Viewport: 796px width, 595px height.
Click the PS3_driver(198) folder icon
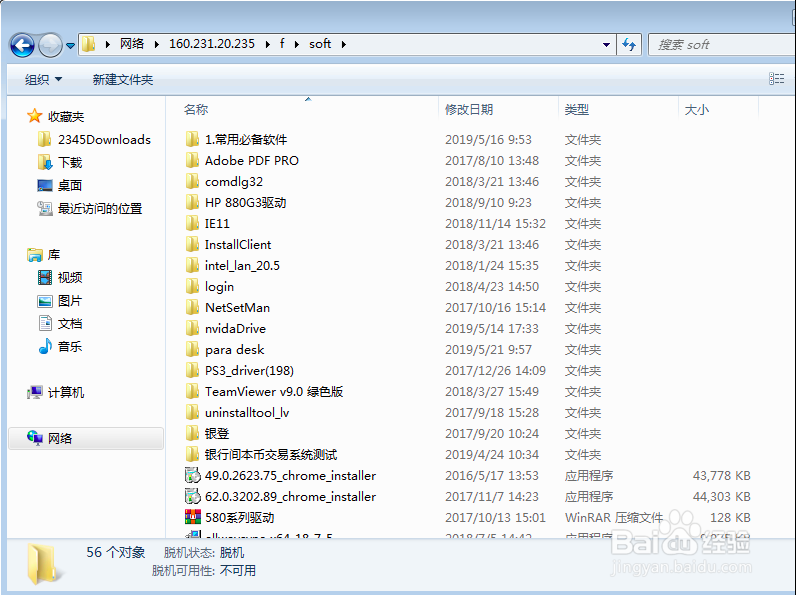(x=192, y=370)
